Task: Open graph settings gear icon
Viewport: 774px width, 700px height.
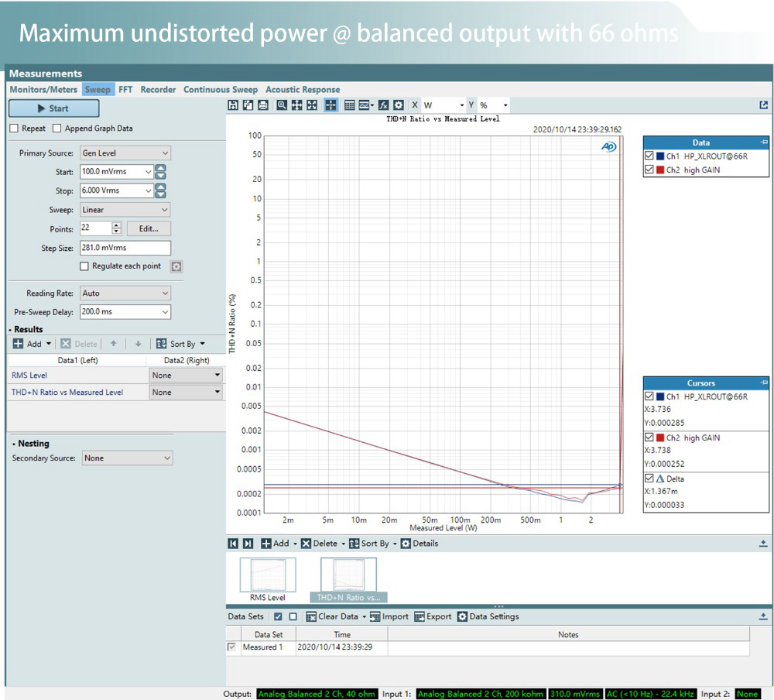Action: (x=398, y=105)
